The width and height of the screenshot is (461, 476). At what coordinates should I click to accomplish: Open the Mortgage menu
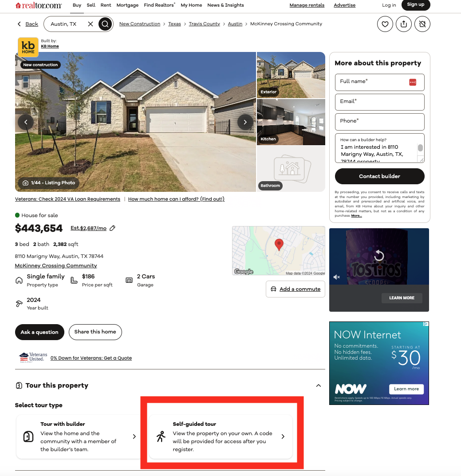click(x=127, y=5)
